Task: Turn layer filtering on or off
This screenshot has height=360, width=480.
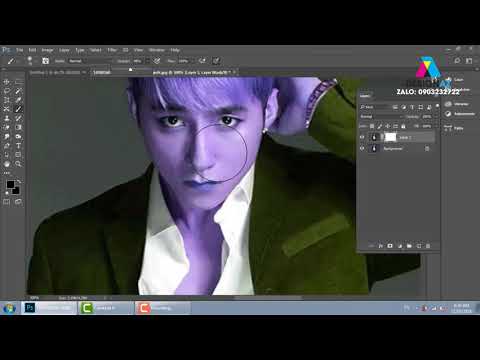Action: (437, 106)
